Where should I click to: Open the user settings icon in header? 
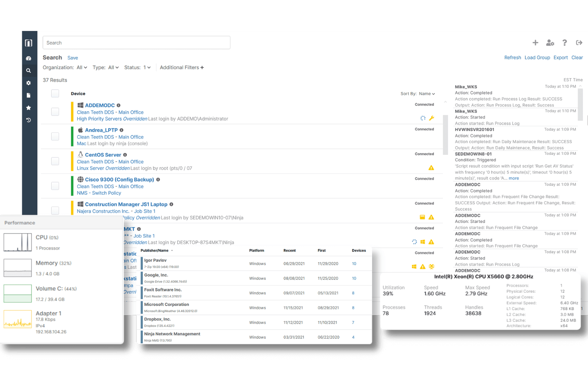(x=550, y=42)
